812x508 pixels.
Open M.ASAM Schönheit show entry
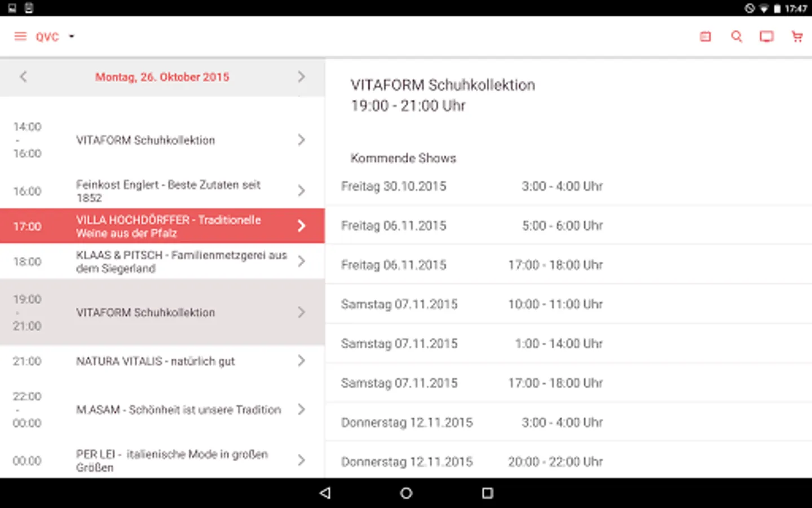(162, 410)
